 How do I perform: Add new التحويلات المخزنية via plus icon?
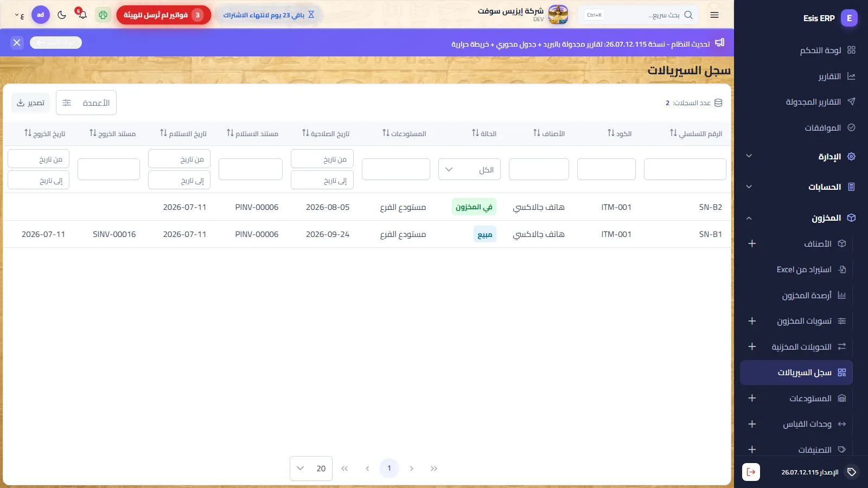(x=752, y=346)
